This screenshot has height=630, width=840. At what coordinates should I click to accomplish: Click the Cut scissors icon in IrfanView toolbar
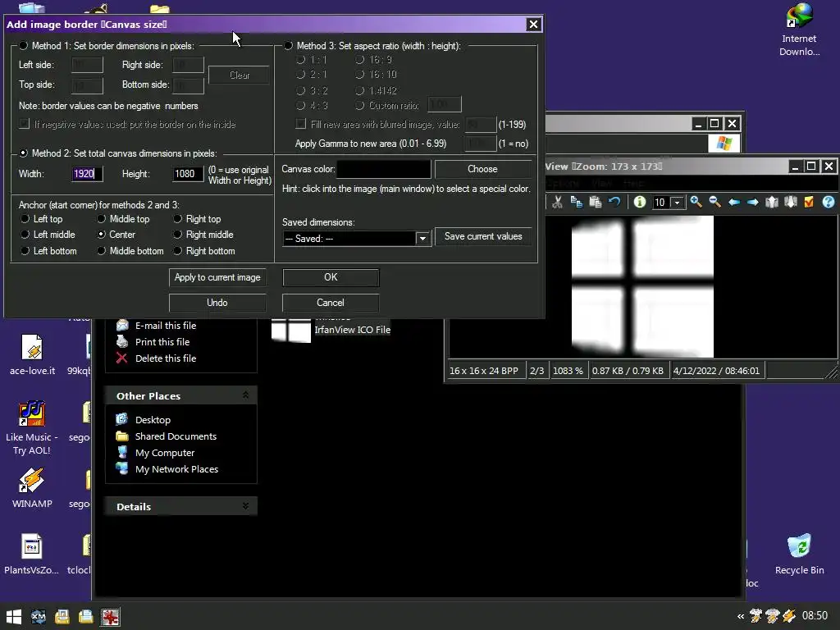[558, 202]
